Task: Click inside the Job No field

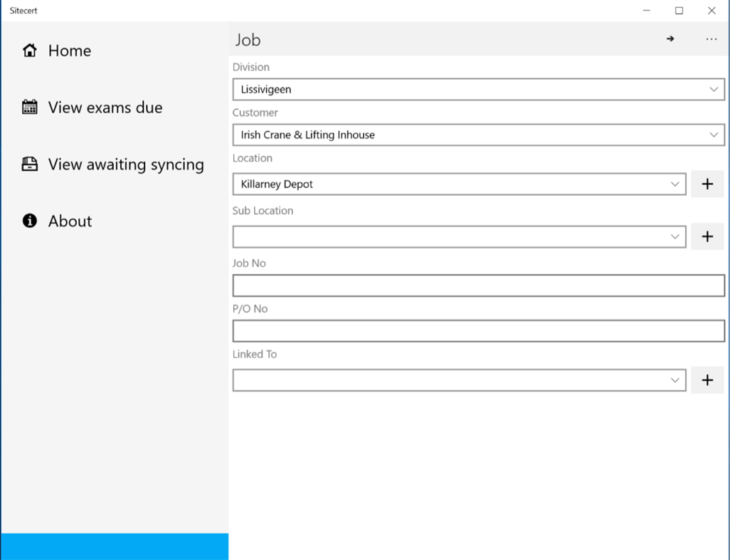Action: (478, 285)
